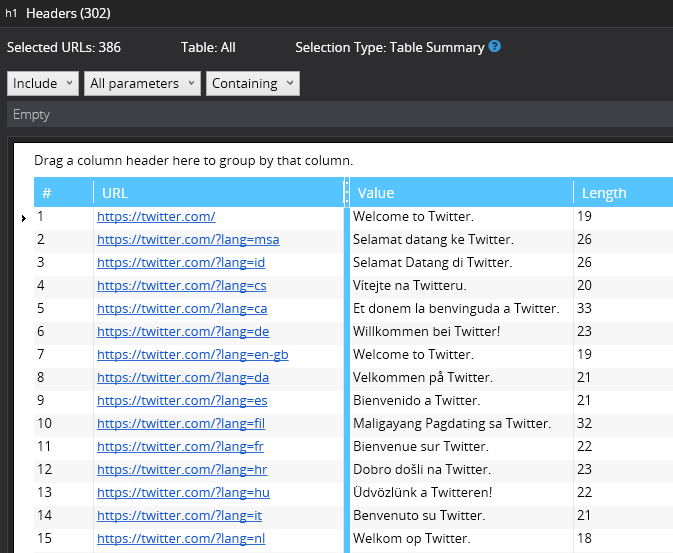The height and width of the screenshot is (553, 673).
Task: Expand the All parameters dropdown
Action: [142, 84]
